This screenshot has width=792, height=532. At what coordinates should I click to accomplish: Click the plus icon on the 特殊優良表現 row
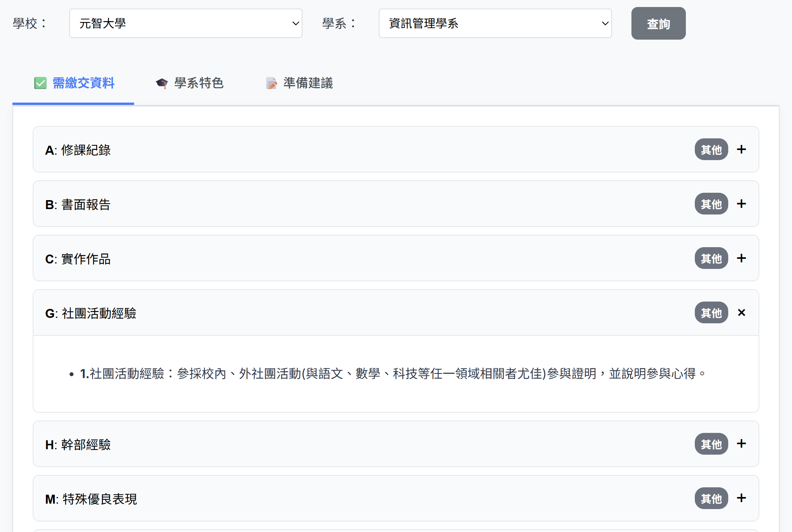[741, 498]
